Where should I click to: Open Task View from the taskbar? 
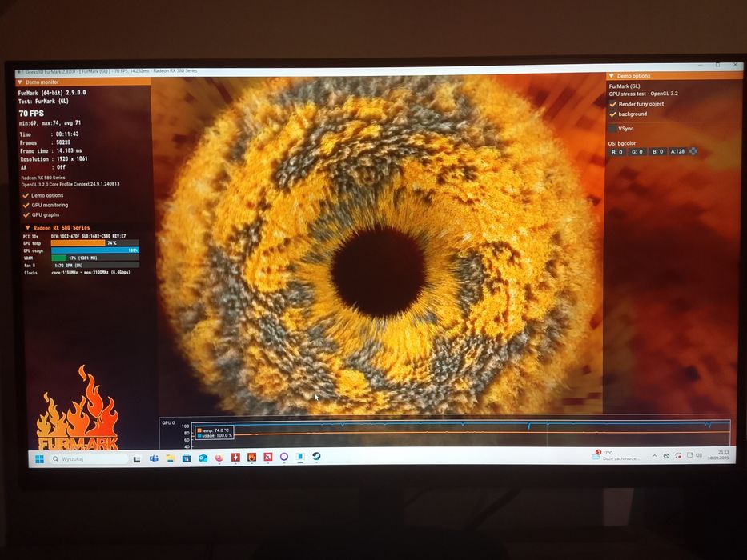tap(137, 458)
